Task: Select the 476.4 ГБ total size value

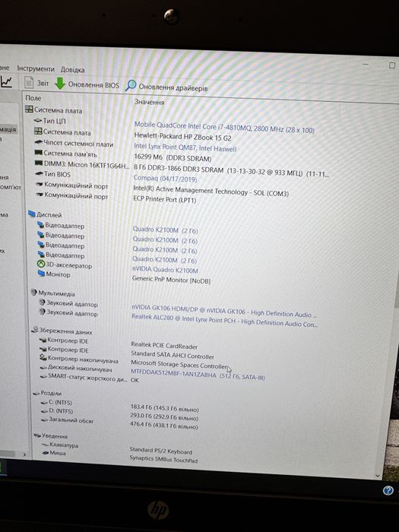Action: pyautogui.click(x=163, y=426)
